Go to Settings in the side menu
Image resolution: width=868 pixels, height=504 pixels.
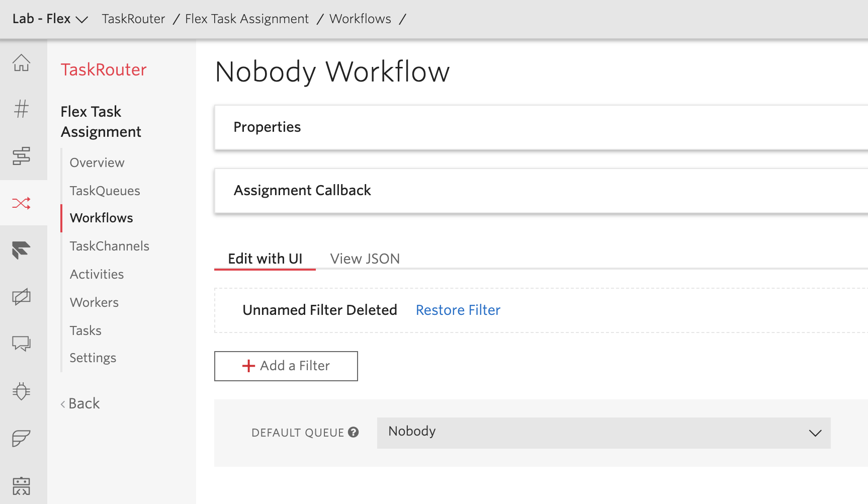click(x=93, y=358)
